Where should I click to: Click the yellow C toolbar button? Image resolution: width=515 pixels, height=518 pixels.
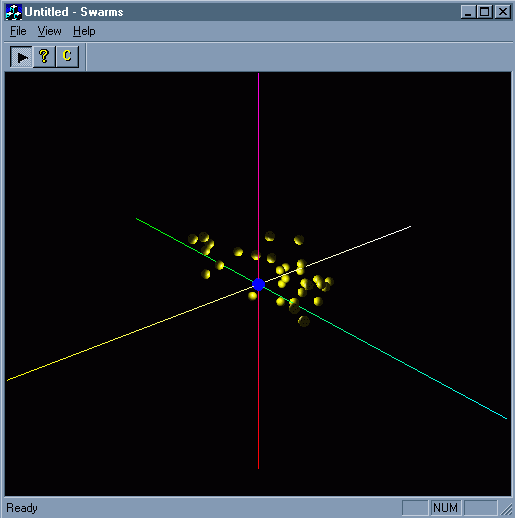[x=67, y=57]
